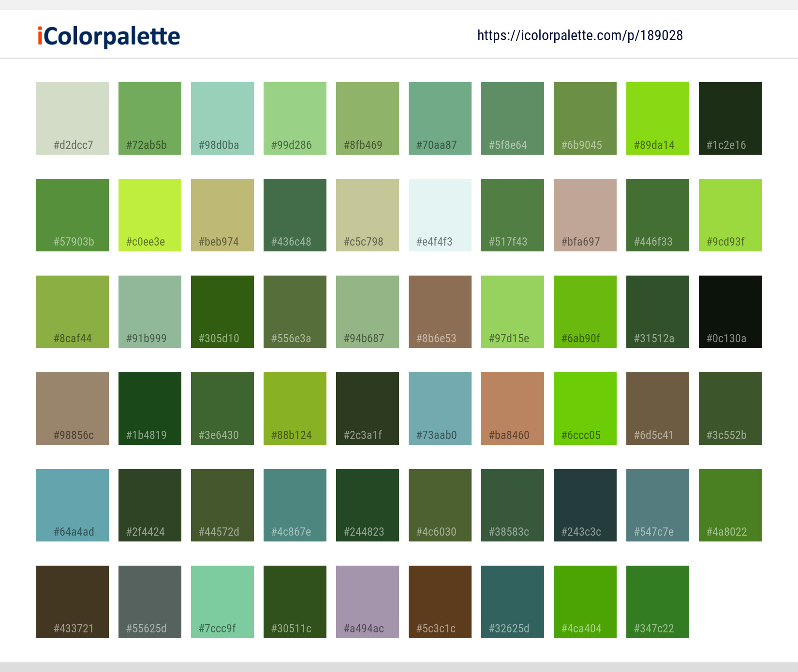Pick the #5f8e64 color swatch
The width and height of the screenshot is (798, 672).
point(513,118)
